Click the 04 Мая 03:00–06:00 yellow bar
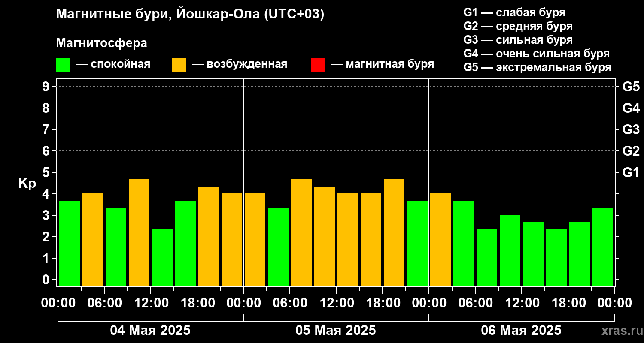This screenshot has width=644, height=343. (93, 240)
